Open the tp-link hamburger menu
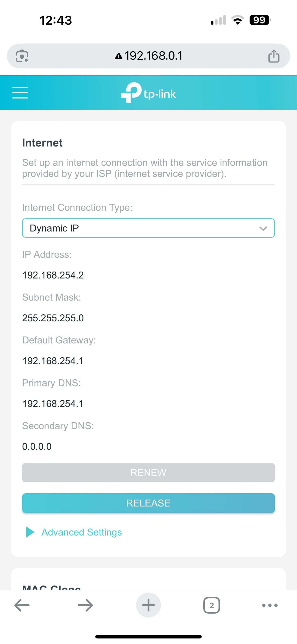Image resolution: width=297 pixels, height=644 pixels. coord(20,93)
